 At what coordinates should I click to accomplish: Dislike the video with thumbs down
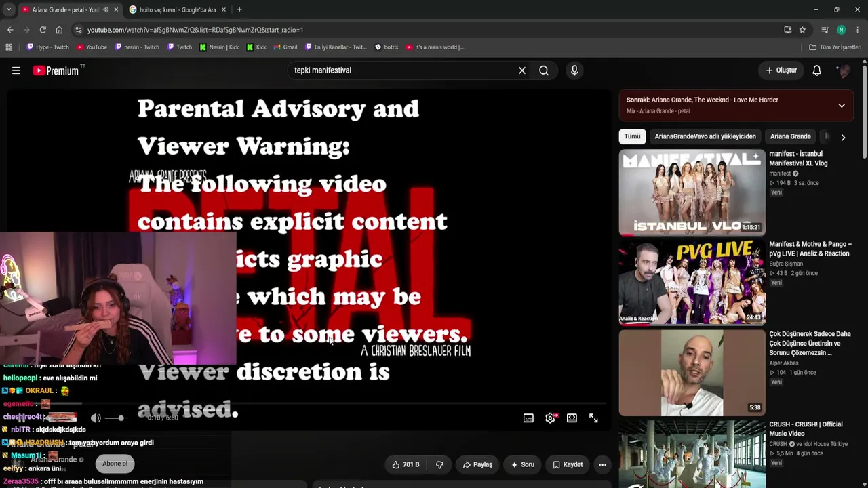coord(439,465)
